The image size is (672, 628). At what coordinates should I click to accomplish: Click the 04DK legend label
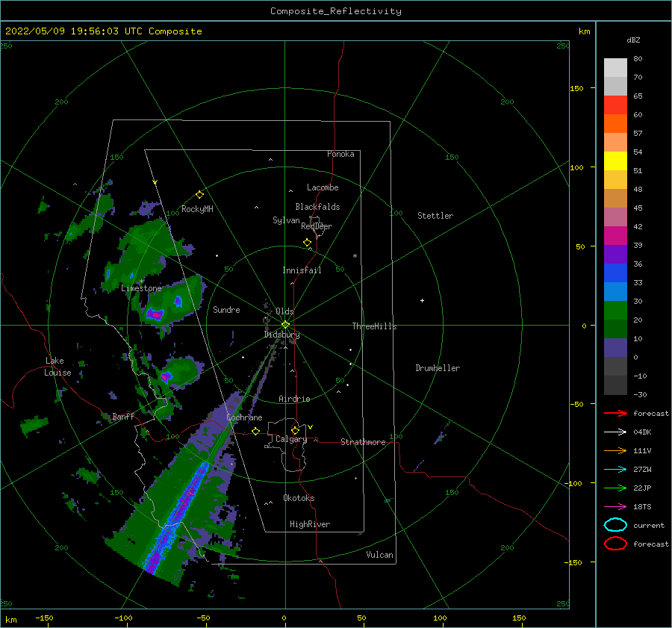(x=642, y=432)
